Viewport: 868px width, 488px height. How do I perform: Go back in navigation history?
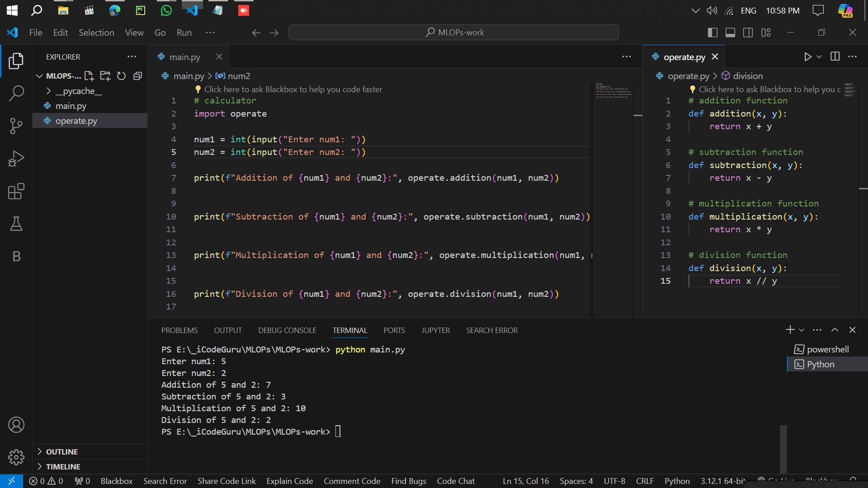(256, 33)
